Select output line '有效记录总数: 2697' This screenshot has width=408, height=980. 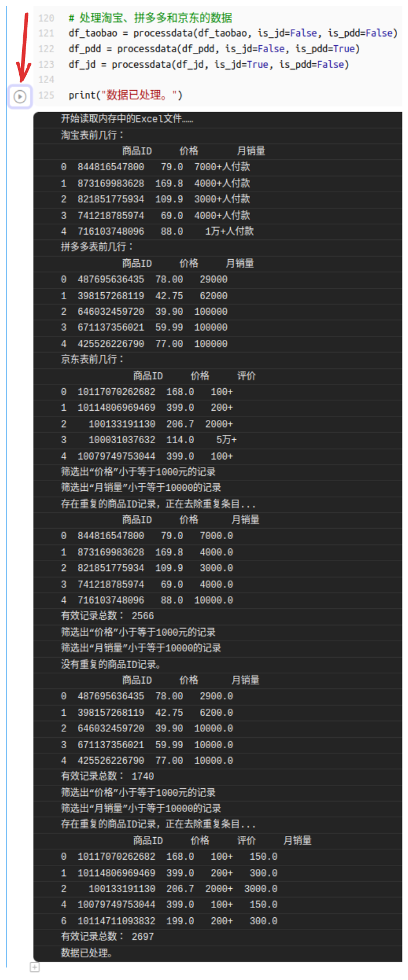coord(108,936)
